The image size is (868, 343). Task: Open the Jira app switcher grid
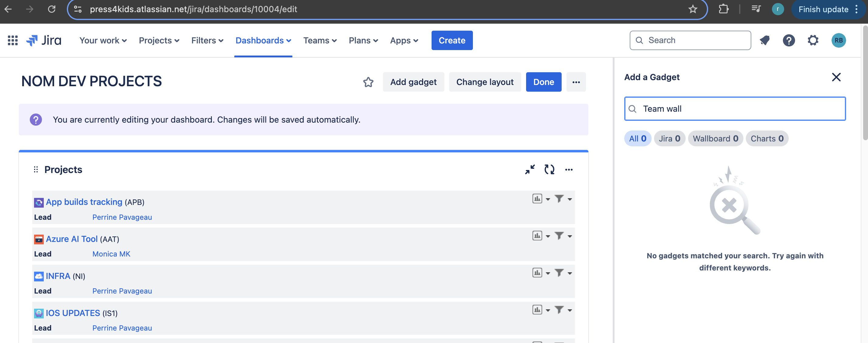pos(12,40)
